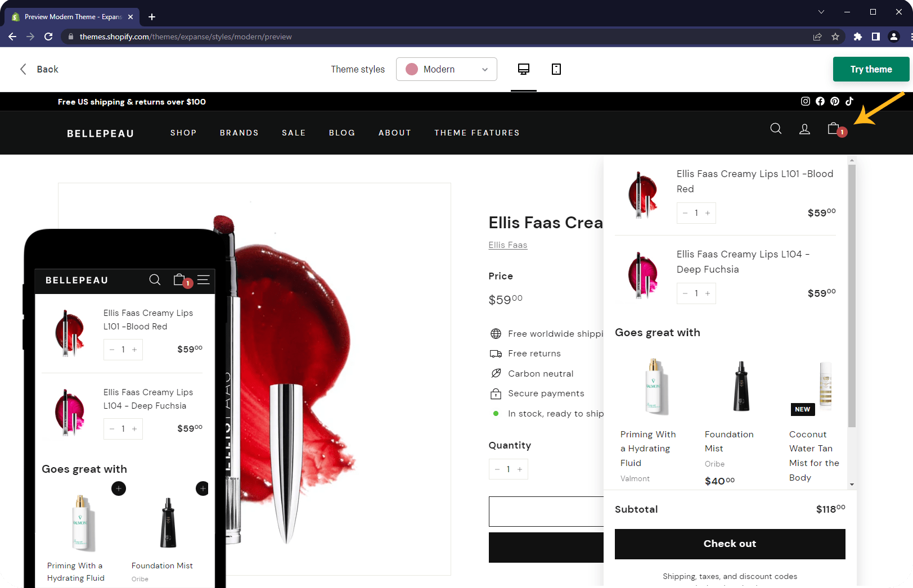Switch to desktop preview icon
Image resolution: width=913 pixels, height=588 pixels.
[524, 69]
